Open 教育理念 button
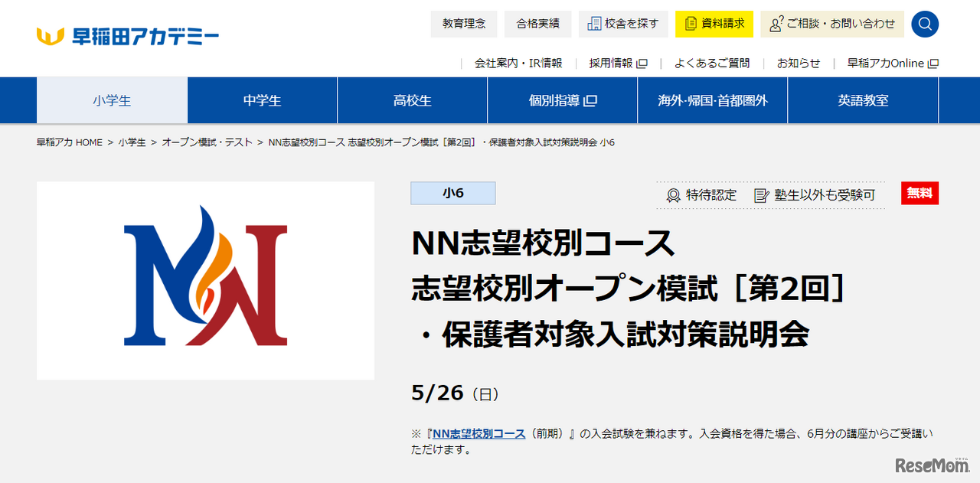Viewport: 980px width, 483px height. coord(464,24)
